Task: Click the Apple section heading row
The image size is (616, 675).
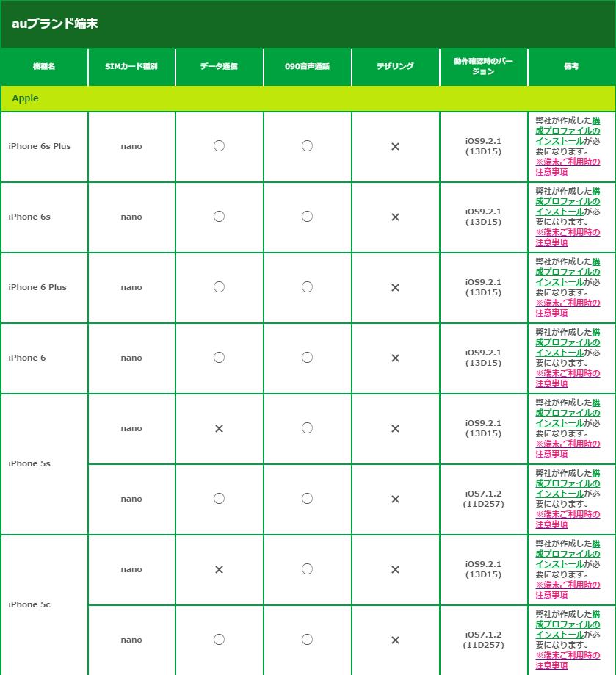Action: (308, 98)
